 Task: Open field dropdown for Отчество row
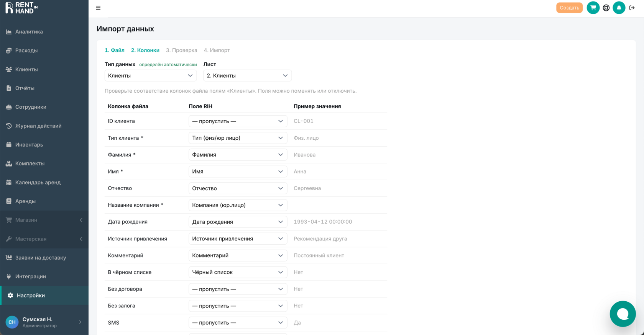coord(238,188)
